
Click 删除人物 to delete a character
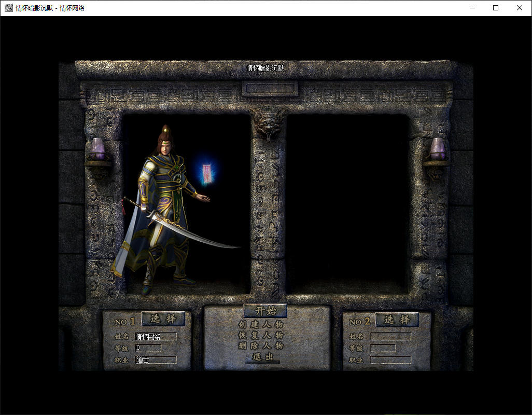(261, 346)
